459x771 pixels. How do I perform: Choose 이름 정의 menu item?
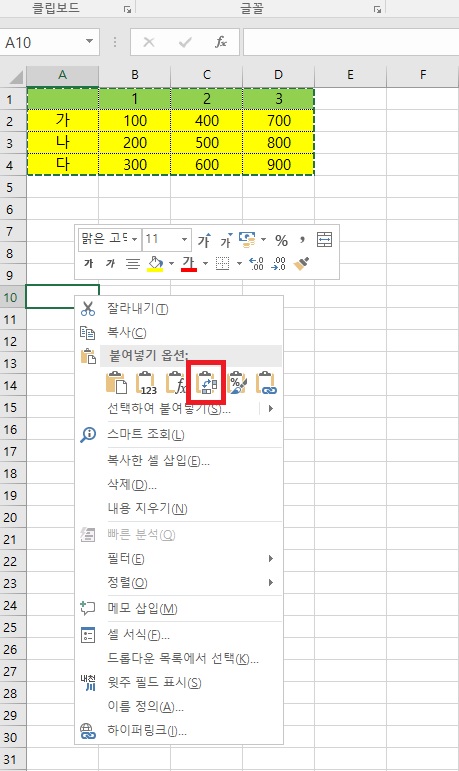point(179,707)
